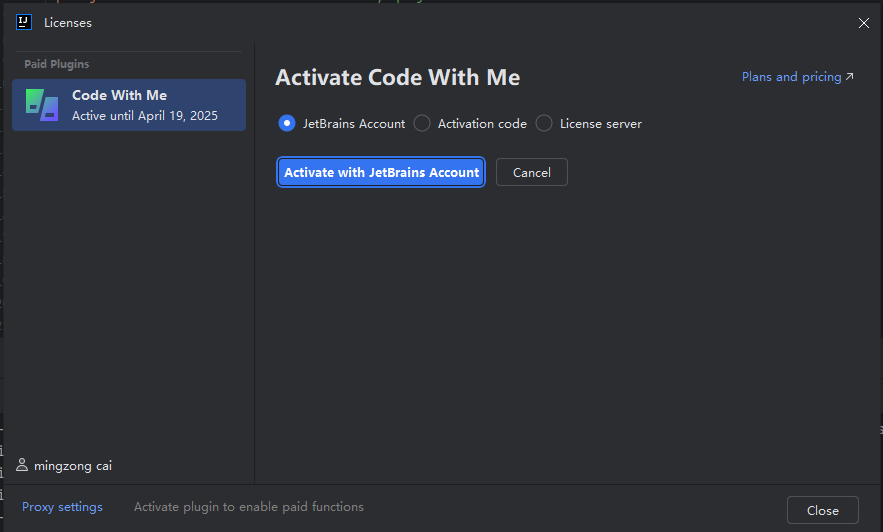Click the Activate Code With Me heading
The width and height of the screenshot is (883, 532).
click(398, 77)
